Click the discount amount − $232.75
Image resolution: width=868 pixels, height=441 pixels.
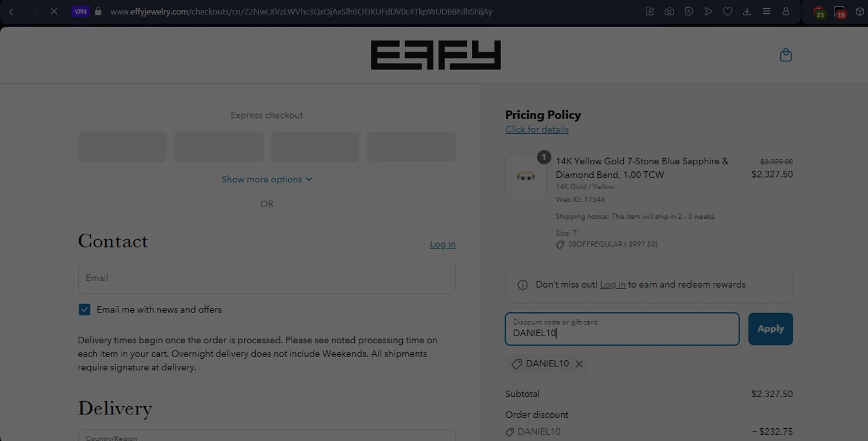coord(772,432)
